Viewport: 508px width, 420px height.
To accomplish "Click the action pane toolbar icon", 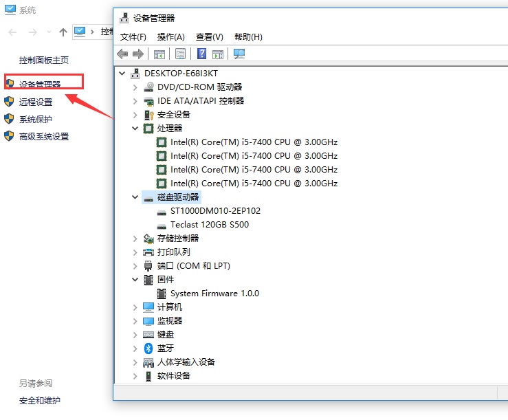I will pos(218,54).
